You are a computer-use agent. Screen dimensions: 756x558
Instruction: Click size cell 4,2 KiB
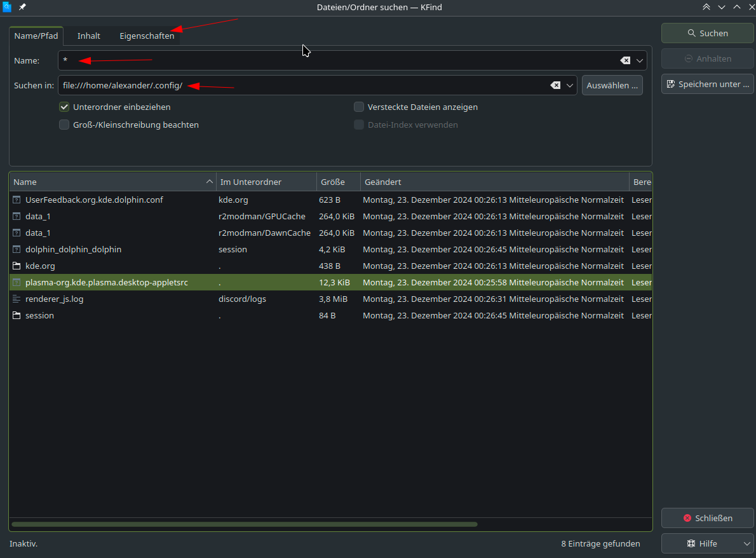point(332,249)
